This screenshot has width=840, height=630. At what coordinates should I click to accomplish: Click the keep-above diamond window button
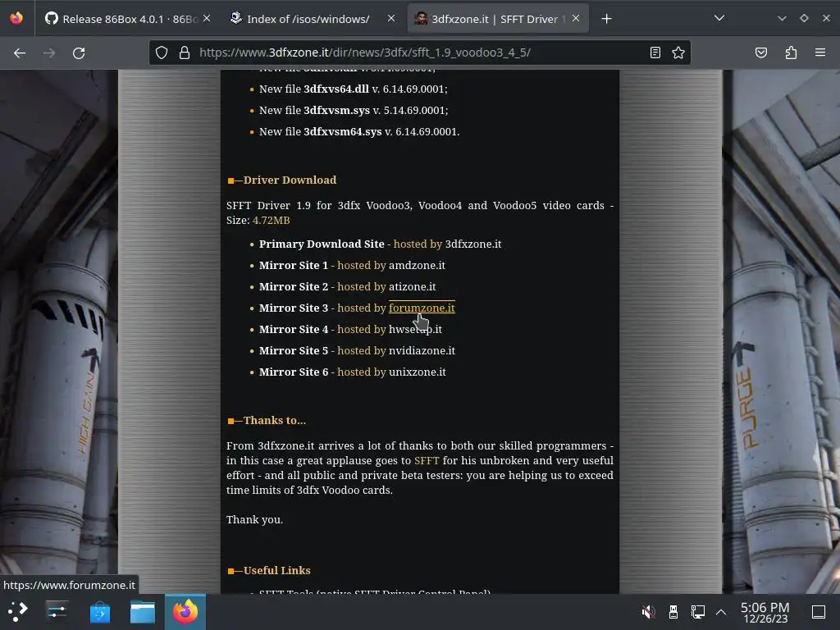tap(804, 18)
